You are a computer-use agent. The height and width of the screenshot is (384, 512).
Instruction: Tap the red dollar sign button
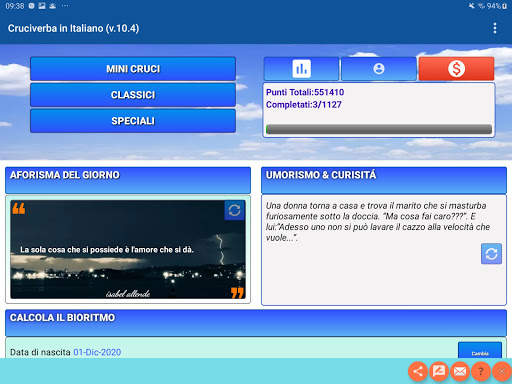coord(456,69)
